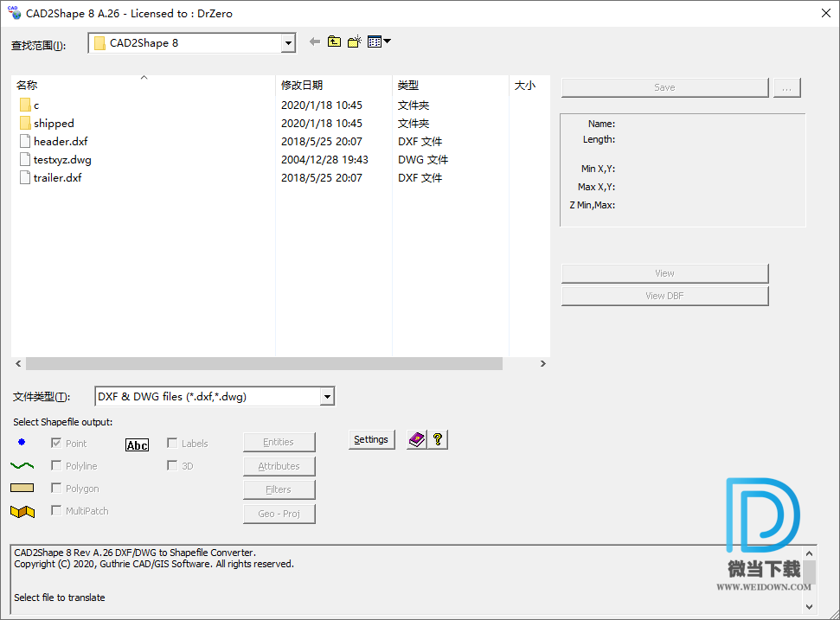Select the shipped folder icon
Image resolution: width=840 pixels, height=620 pixels.
click(x=25, y=123)
